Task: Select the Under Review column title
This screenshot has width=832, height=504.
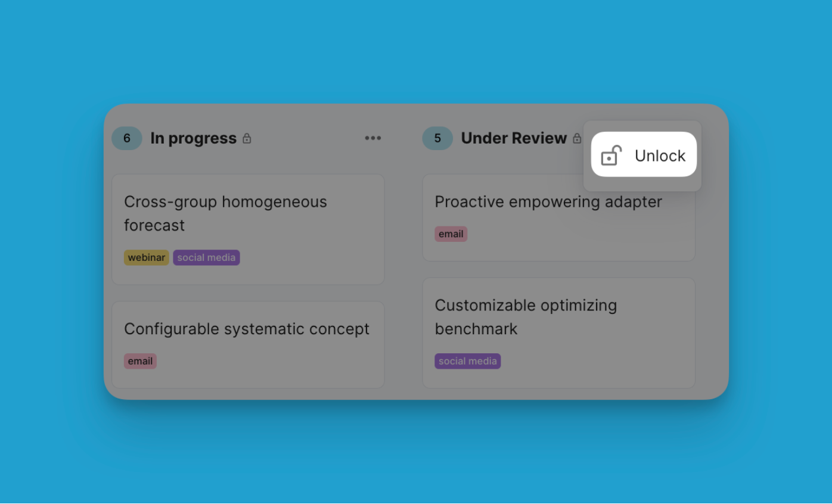Action: pyautogui.click(x=513, y=138)
